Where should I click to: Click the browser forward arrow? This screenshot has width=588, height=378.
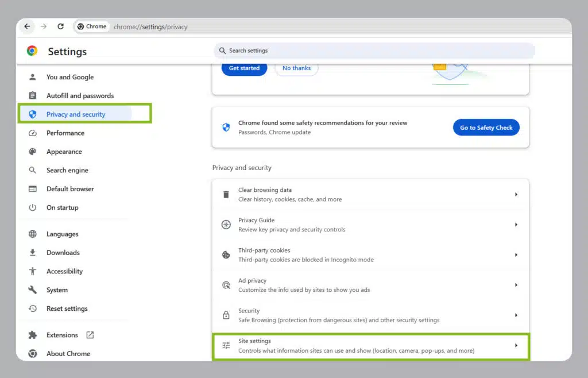(x=44, y=26)
